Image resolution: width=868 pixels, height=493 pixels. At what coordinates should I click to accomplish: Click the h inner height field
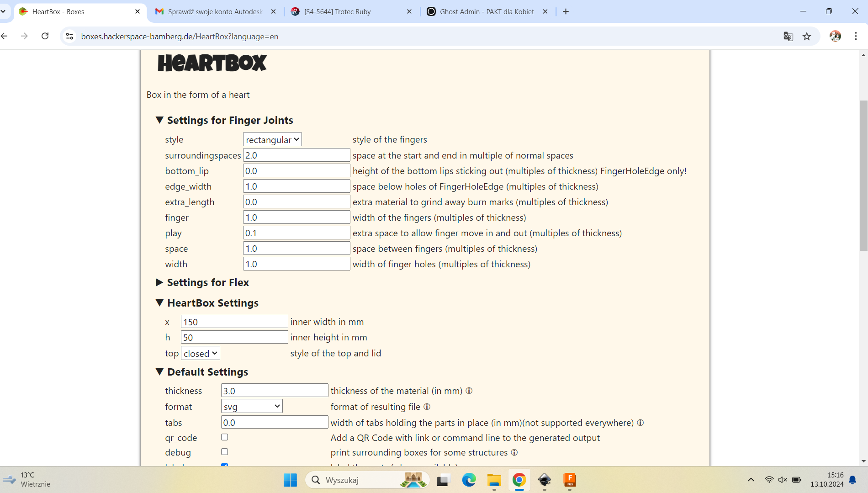pyautogui.click(x=234, y=337)
